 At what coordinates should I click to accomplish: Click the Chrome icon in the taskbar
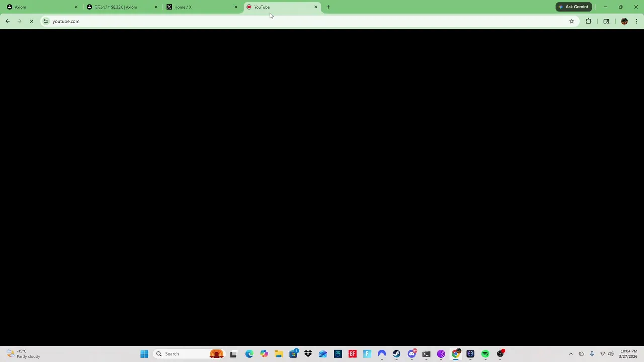click(x=456, y=354)
